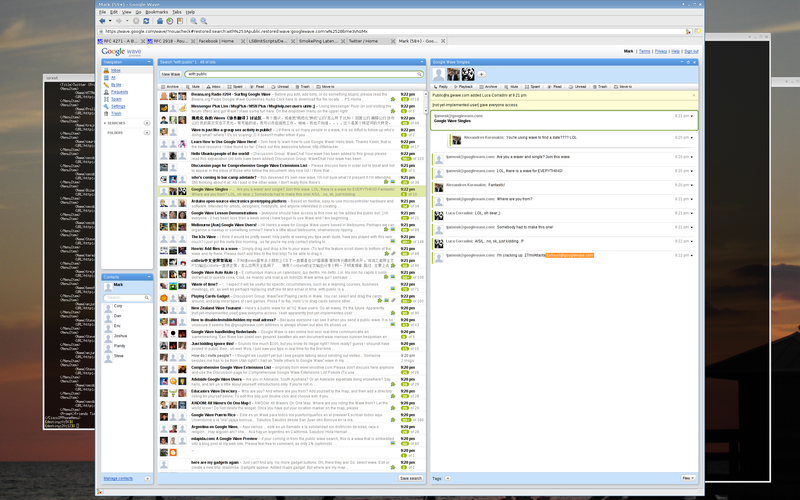This screenshot has height=500, width=800.
Task: Open the Trash folder in Navigation
Action: point(115,113)
